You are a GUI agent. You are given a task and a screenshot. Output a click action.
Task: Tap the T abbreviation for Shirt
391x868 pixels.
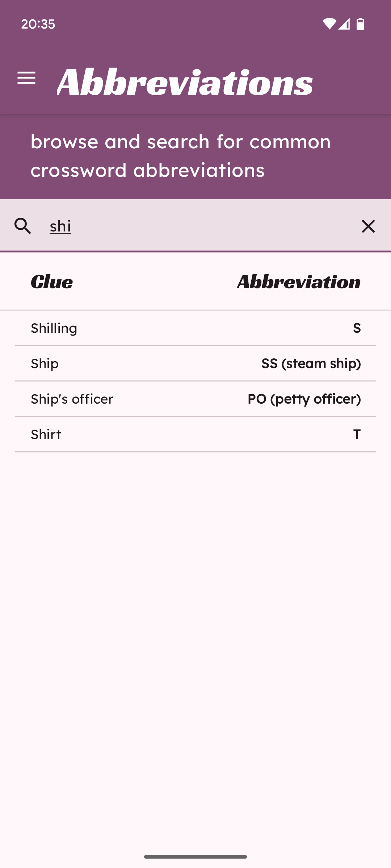pos(357,434)
